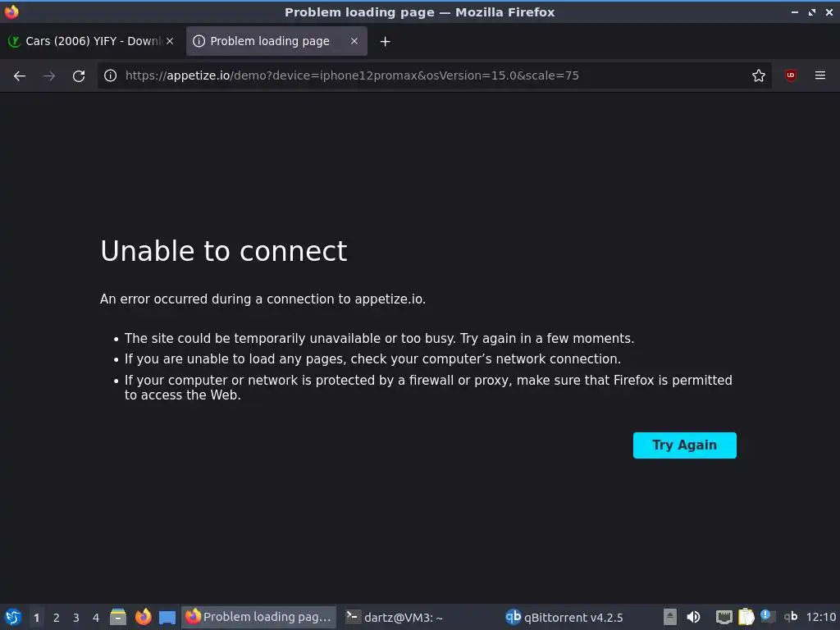Image resolution: width=840 pixels, height=630 pixels.
Task: Click the appetize.io URL address field
Action: pyautogui.click(x=434, y=75)
